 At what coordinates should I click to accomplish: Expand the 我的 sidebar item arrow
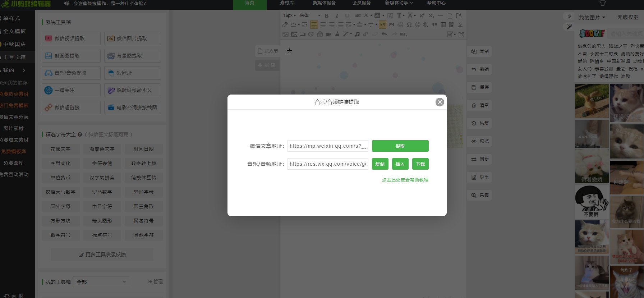click(x=24, y=70)
